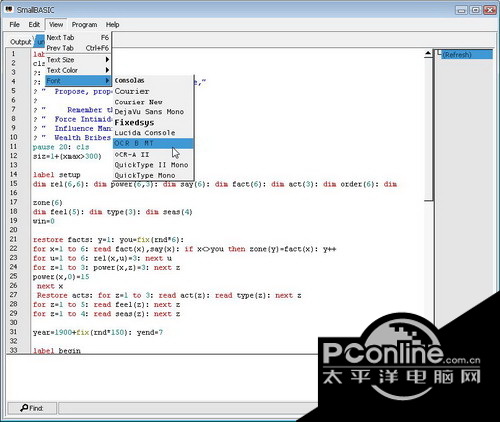Open the Edit menu
The height and width of the screenshot is (422, 500).
[x=34, y=25]
